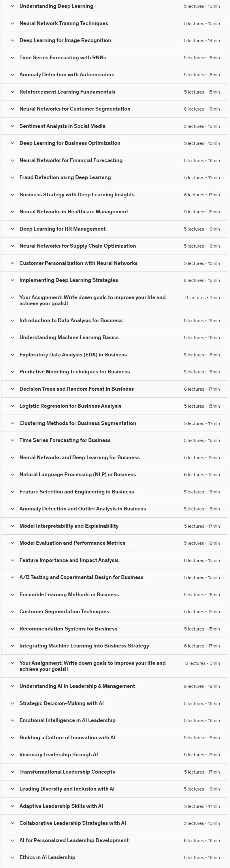Expand chevron for Visionary Leadership through AI
230x868 pixels.
click(12, 755)
